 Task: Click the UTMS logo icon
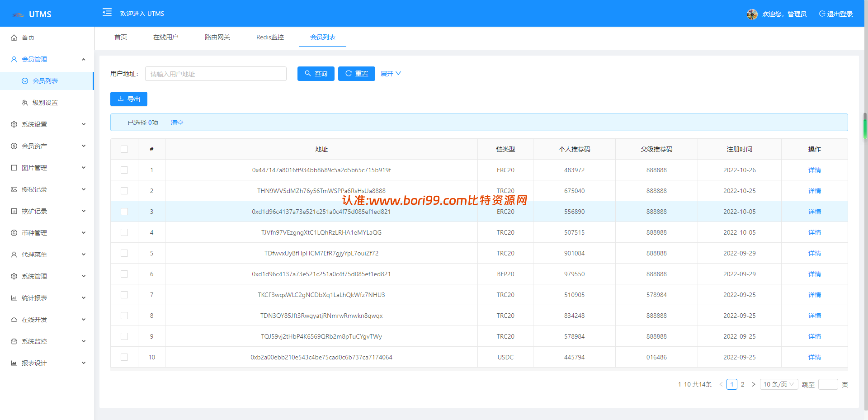pyautogui.click(x=18, y=14)
